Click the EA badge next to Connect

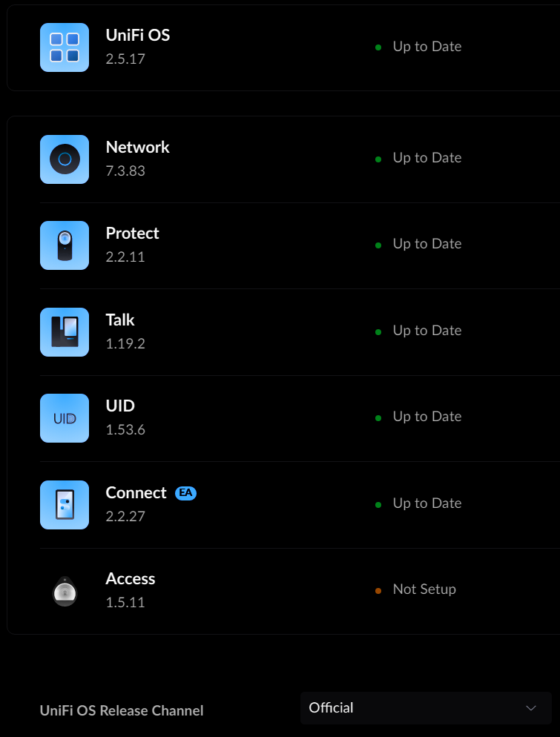185,493
